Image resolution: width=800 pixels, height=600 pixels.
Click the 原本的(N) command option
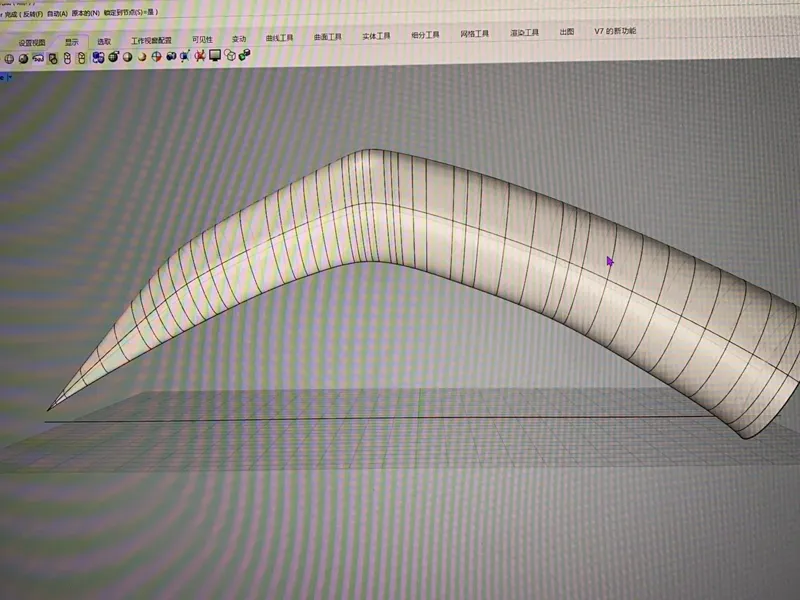coord(85,13)
